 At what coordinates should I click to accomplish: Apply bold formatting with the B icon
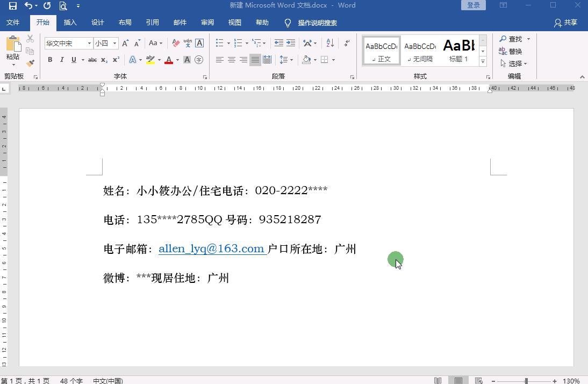tap(49, 60)
